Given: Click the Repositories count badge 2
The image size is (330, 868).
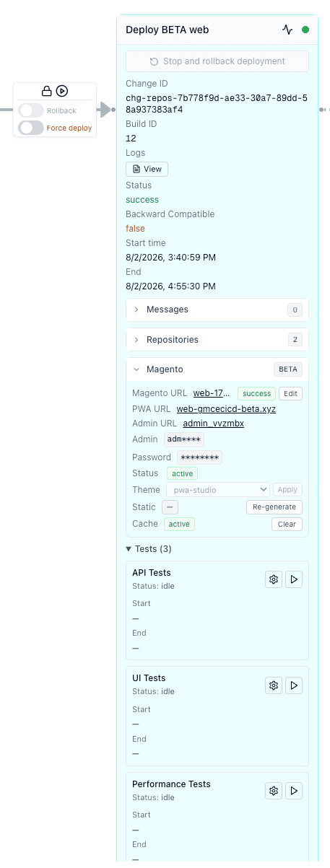Looking at the screenshot, I should tap(295, 340).
